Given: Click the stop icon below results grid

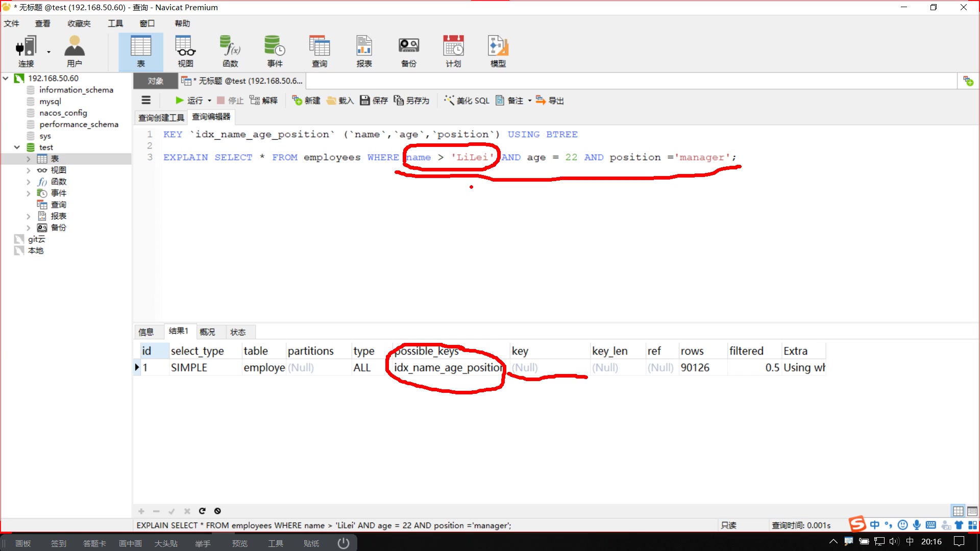Looking at the screenshot, I should [217, 511].
